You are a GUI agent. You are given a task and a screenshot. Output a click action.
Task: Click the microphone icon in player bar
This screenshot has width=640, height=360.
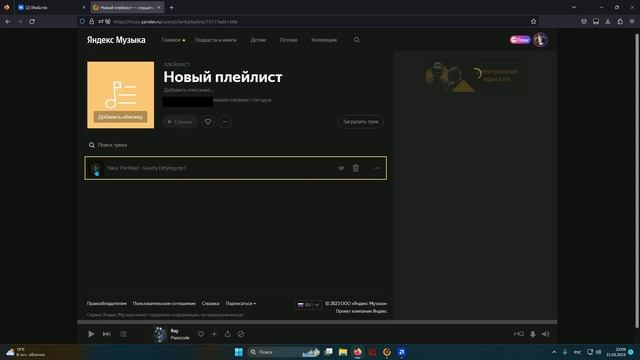(x=533, y=334)
